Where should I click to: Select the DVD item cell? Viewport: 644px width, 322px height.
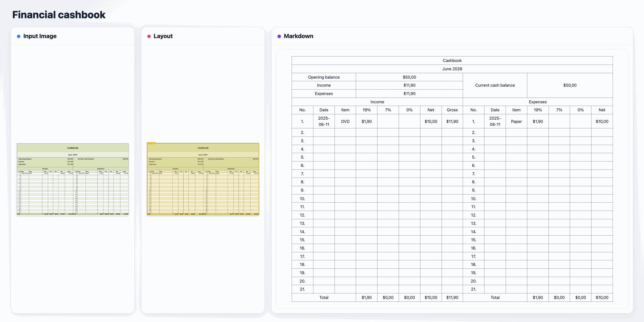pyautogui.click(x=345, y=122)
